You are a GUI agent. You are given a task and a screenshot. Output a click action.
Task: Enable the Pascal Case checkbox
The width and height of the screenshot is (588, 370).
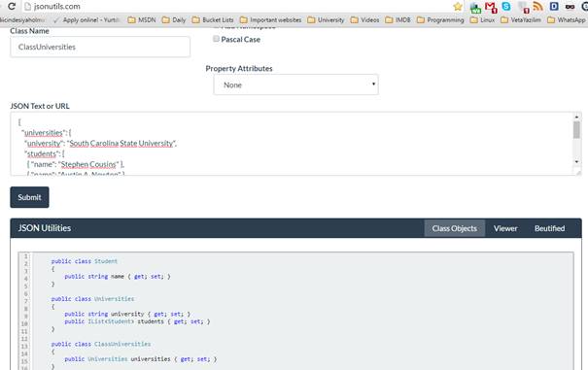pyautogui.click(x=216, y=39)
